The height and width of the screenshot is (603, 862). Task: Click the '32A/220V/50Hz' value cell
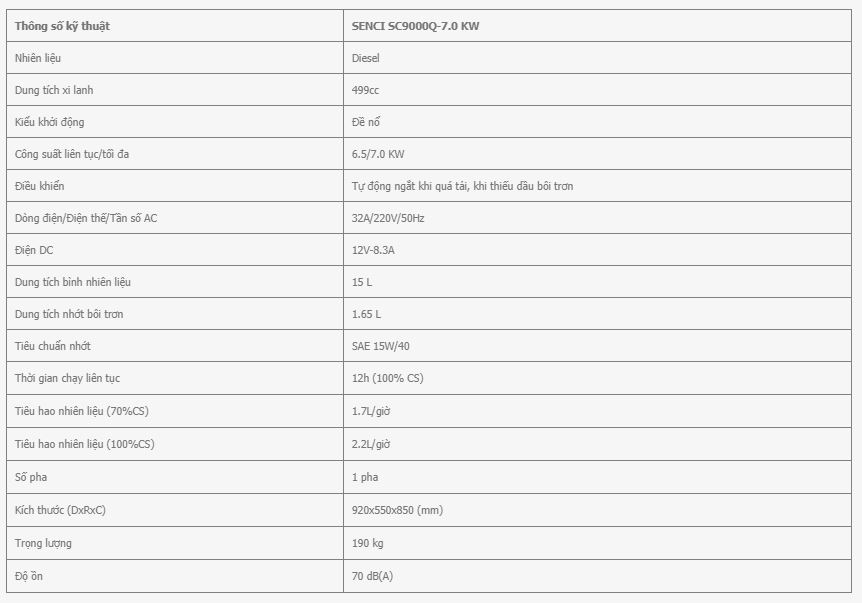coord(597,218)
